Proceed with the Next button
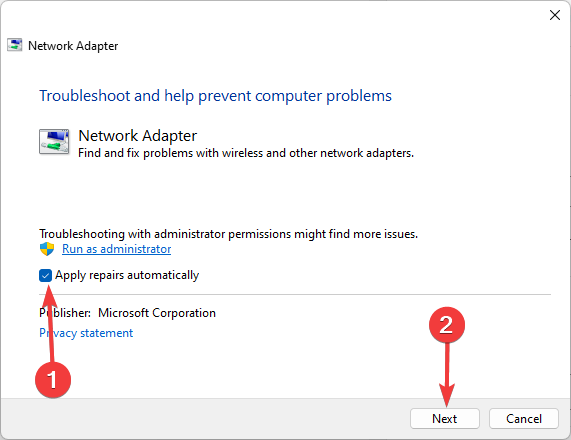 click(445, 419)
